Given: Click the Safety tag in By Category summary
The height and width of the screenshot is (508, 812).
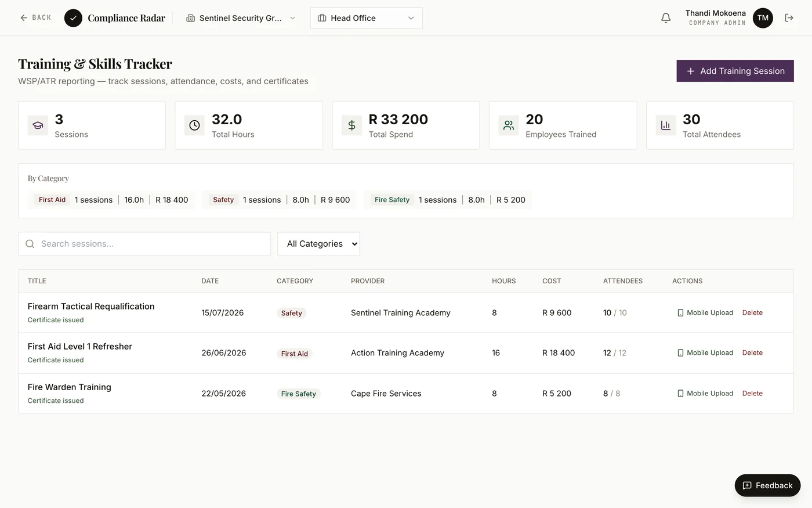Looking at the screenshot, I should click(x=223, y=200).
